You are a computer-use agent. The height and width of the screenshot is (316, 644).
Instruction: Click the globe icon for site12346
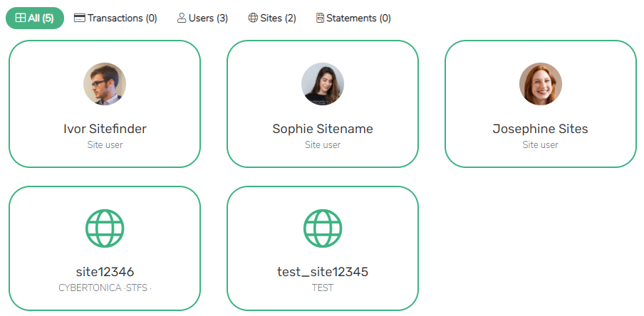[x=105, y=228]
